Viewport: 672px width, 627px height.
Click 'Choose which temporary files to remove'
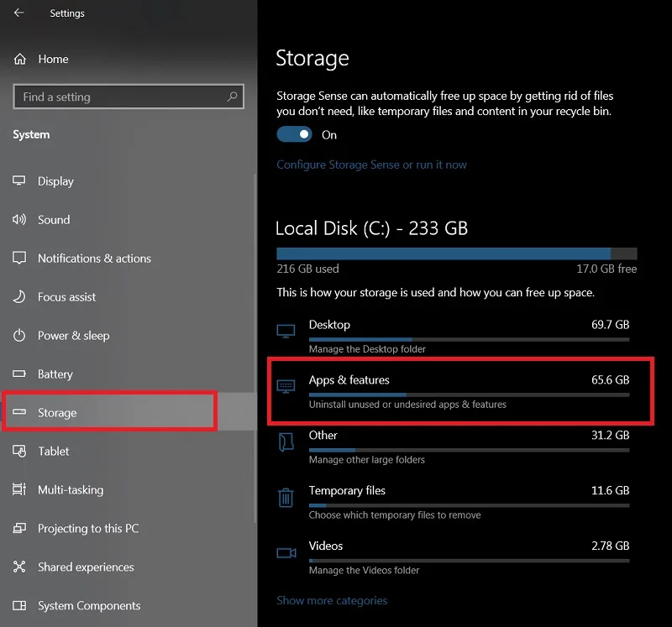[x=395, y=515]
